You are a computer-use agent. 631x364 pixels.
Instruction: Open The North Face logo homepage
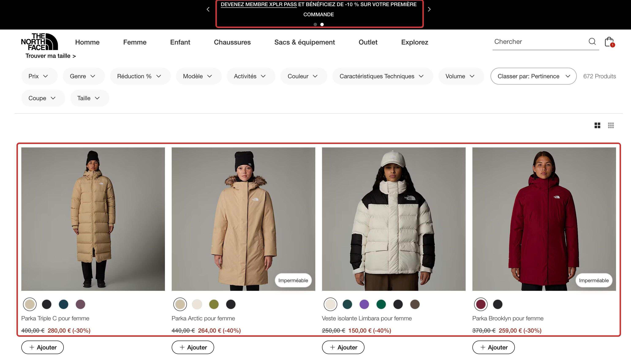[x=39, y=42]
